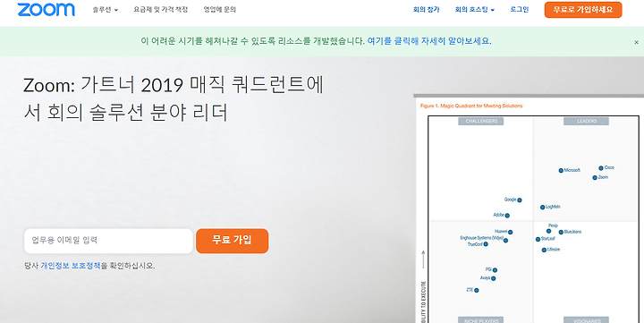644x323 pixels.
Task: Click the 회의 참가 link
Action: coord(426,10)
